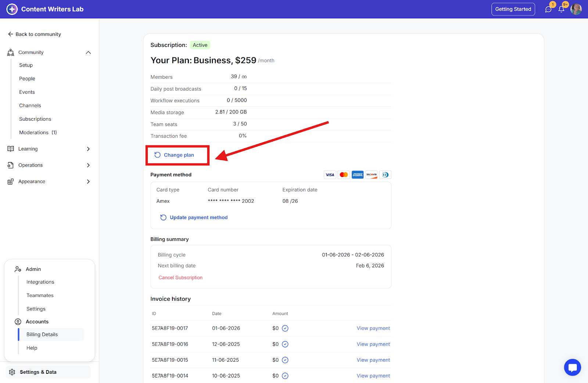Click the Change plan button
The height and width of the screenshot is (383, 588).
coord(178,155)
